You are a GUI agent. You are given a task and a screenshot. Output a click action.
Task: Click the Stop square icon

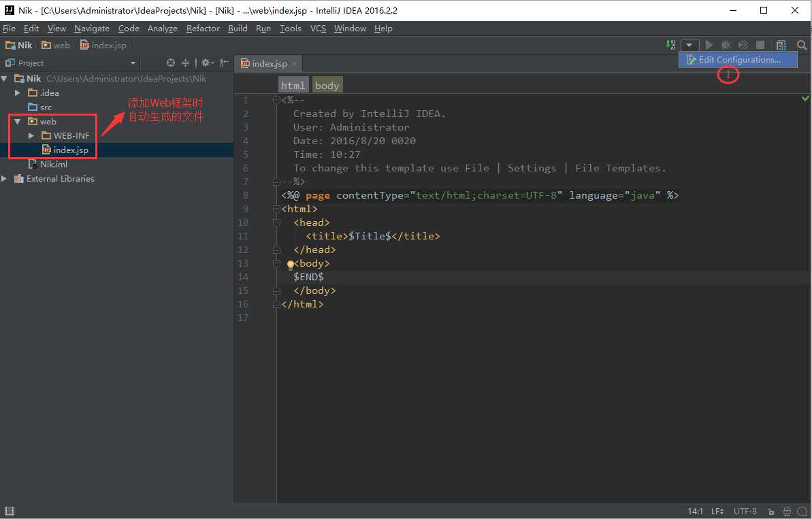point(760,45)
